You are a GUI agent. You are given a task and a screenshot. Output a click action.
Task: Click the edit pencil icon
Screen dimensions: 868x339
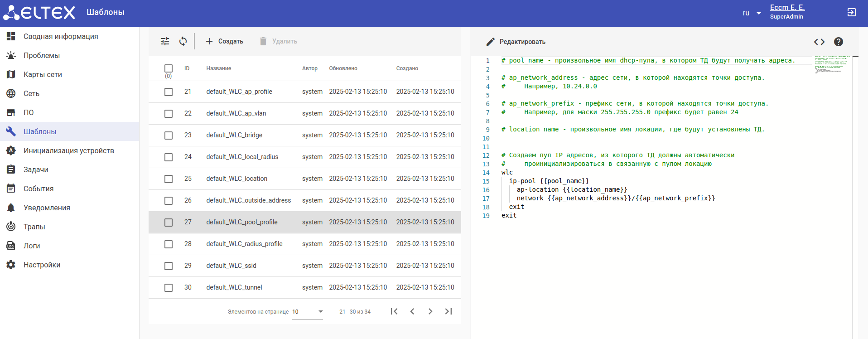(490, 42)
